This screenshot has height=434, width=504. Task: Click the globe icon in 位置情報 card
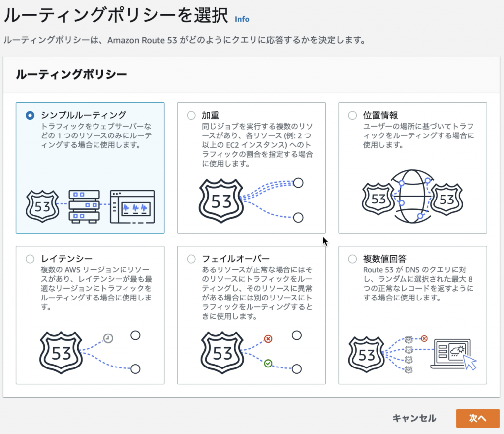tap(412, 197)
